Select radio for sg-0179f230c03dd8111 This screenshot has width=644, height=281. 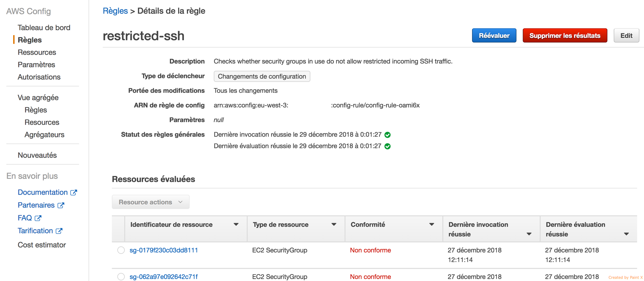(121, 250)
